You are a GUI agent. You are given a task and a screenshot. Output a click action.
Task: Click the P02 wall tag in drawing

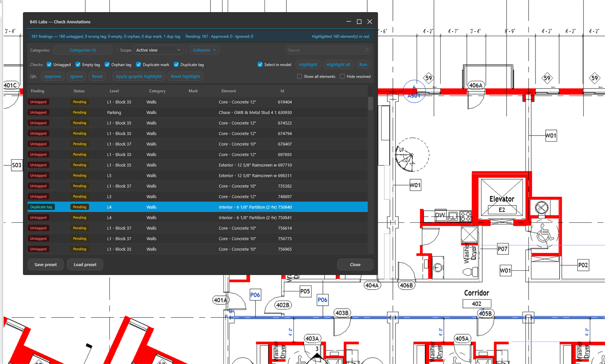583,265
